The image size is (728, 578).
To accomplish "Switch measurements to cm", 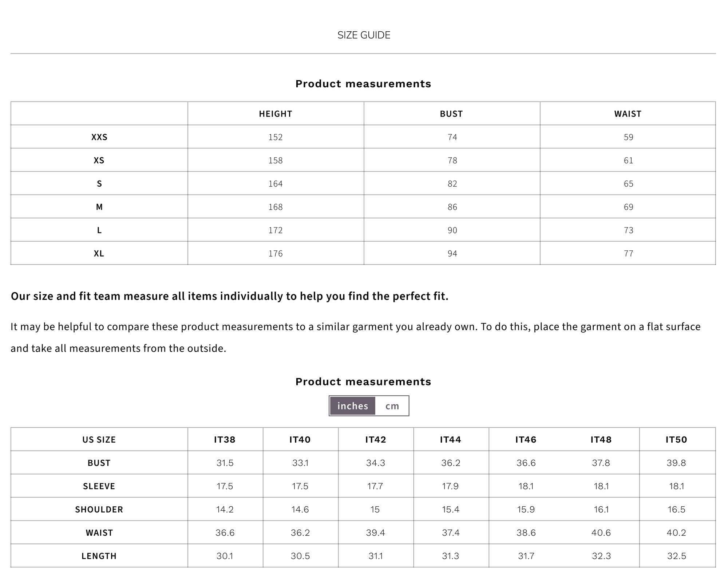I will click(392, 406).
